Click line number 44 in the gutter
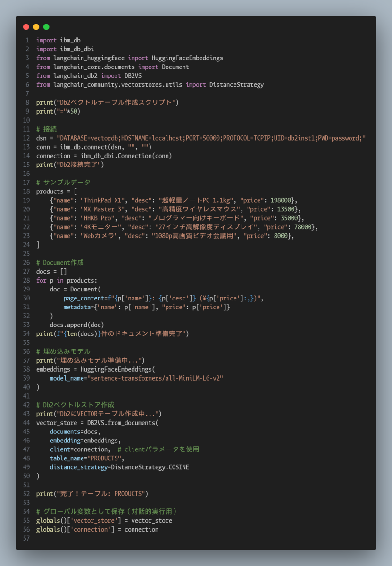This screenshot has height=566, width=392. [26, 422]
